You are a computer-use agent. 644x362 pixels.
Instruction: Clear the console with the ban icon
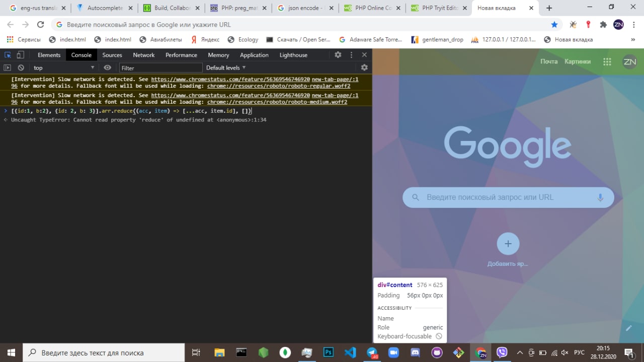(x=21, y=67)
